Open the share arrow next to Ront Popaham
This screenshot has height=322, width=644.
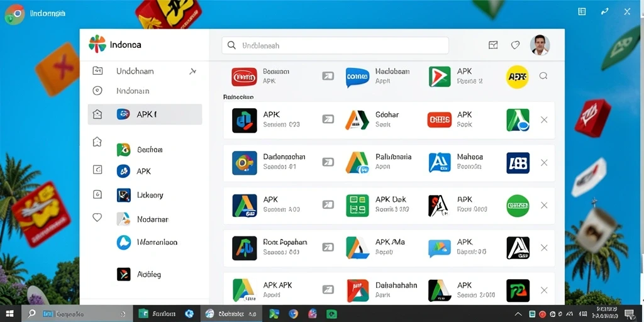(328, 247)
